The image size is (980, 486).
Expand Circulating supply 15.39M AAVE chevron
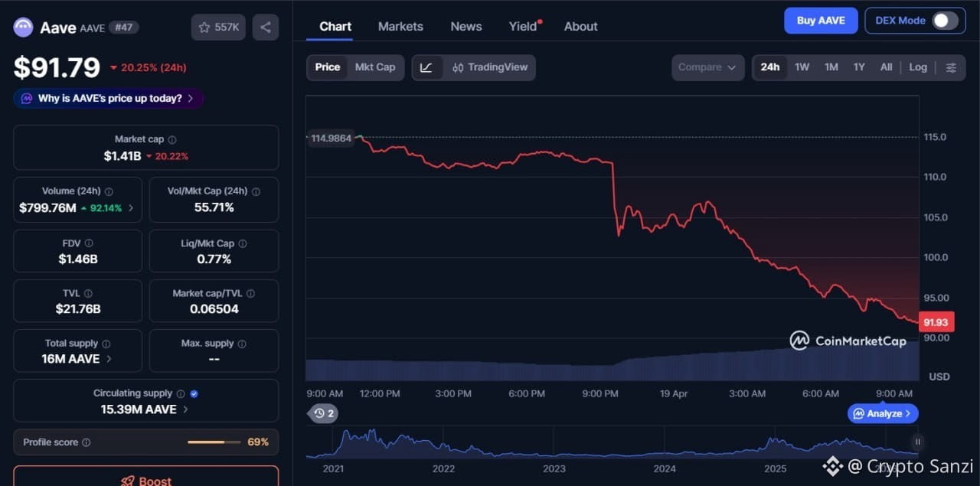185,409
